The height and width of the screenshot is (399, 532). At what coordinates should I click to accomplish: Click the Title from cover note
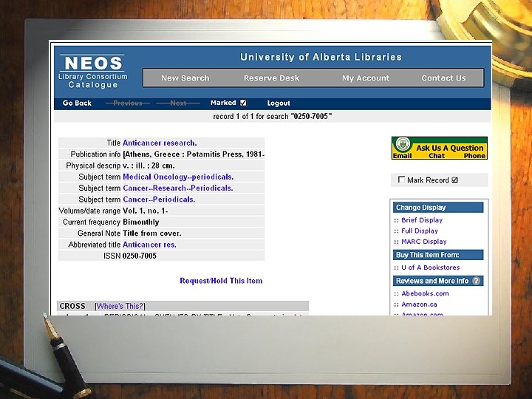[152, 233]
